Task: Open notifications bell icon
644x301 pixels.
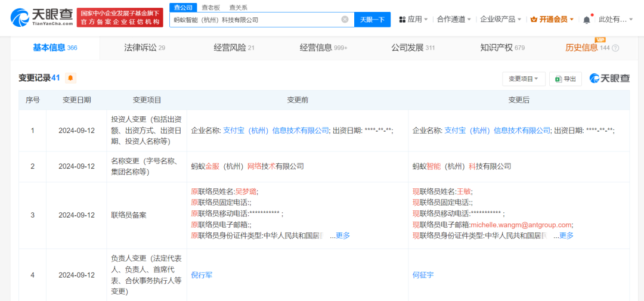Action: pyautogui.click(x=587, y=20)
